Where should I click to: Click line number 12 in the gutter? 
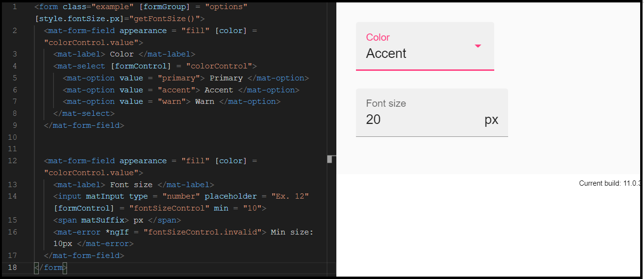[x=13, y=161]
